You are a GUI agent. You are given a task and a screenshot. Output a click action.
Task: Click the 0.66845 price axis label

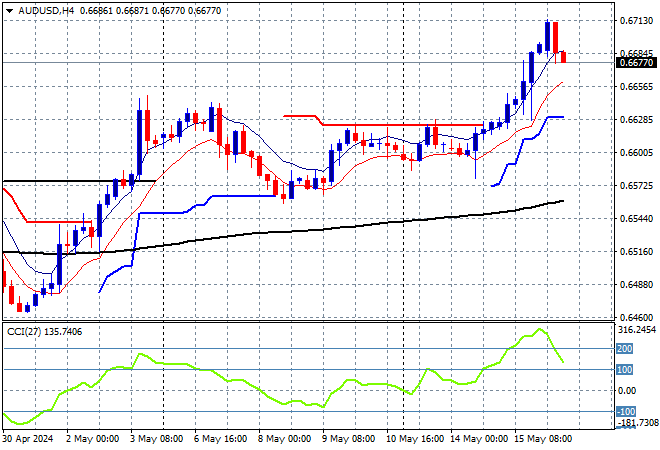click(636, 53)
